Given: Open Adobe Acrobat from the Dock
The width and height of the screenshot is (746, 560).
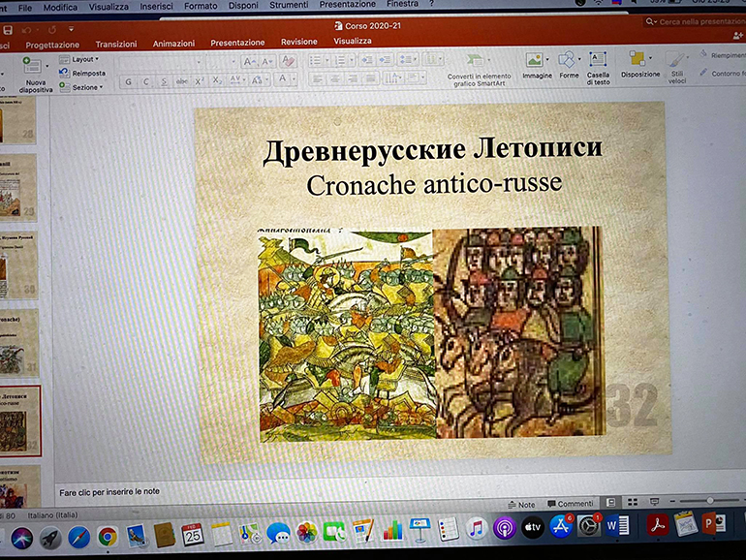Looking at the screenshot, I should click(658, 525).
